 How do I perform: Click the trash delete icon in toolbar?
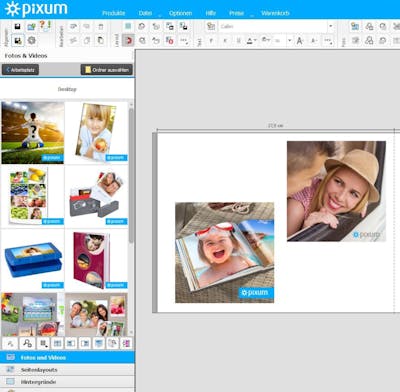(x=100, y=27)
